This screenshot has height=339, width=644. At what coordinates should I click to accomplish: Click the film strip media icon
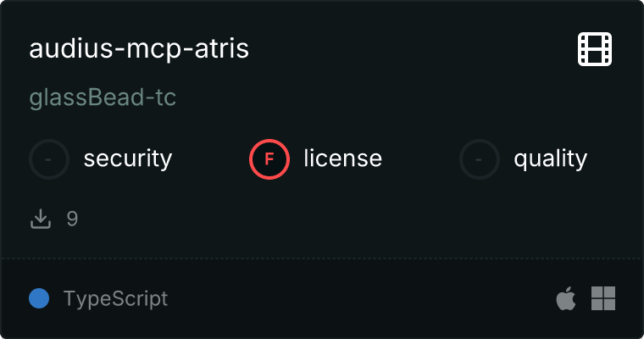pyautogui.click(x=595, y=49)
